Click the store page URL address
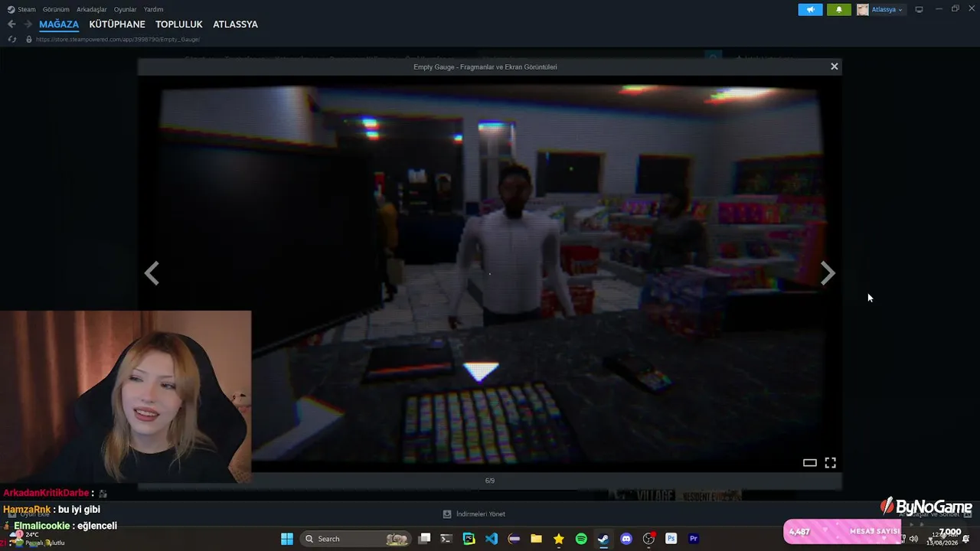 point(118,39)
